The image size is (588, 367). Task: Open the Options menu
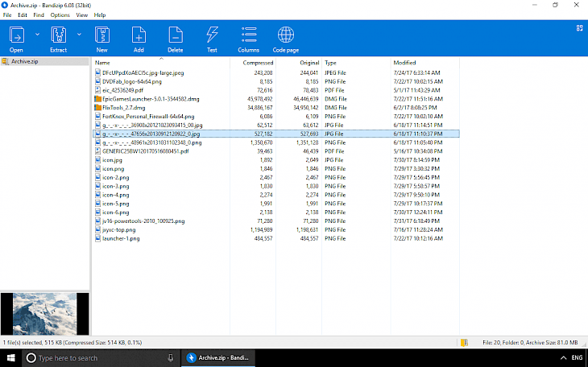click(x=60, y=15)
